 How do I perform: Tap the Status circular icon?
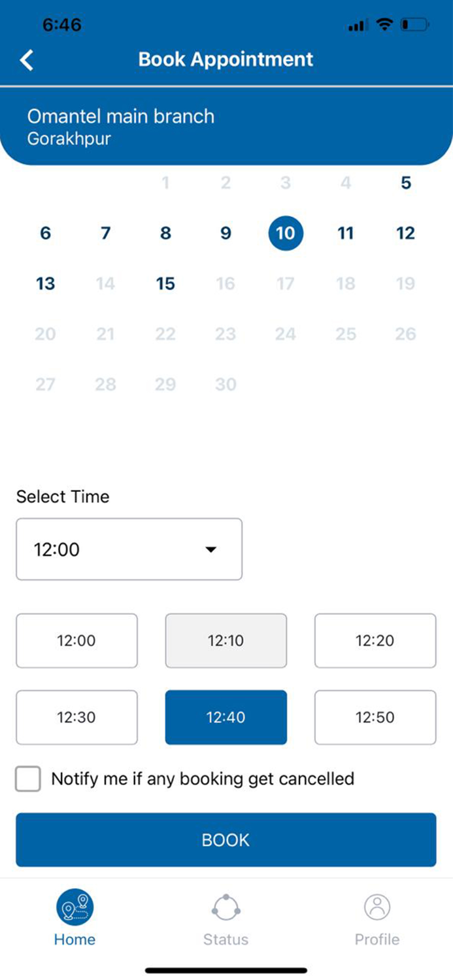tap(226, 907)
